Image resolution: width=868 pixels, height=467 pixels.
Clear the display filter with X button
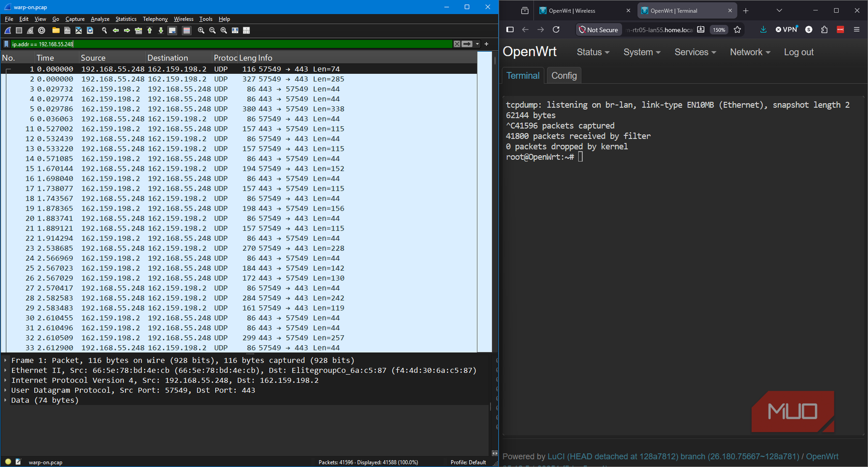[457, 44]
